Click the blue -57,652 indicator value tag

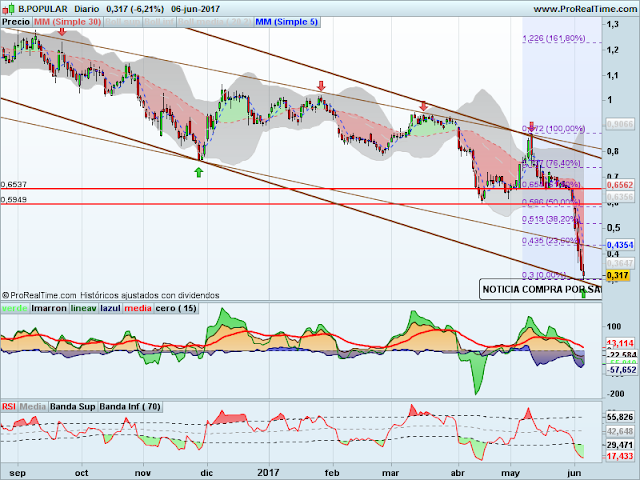pos(621,370)
